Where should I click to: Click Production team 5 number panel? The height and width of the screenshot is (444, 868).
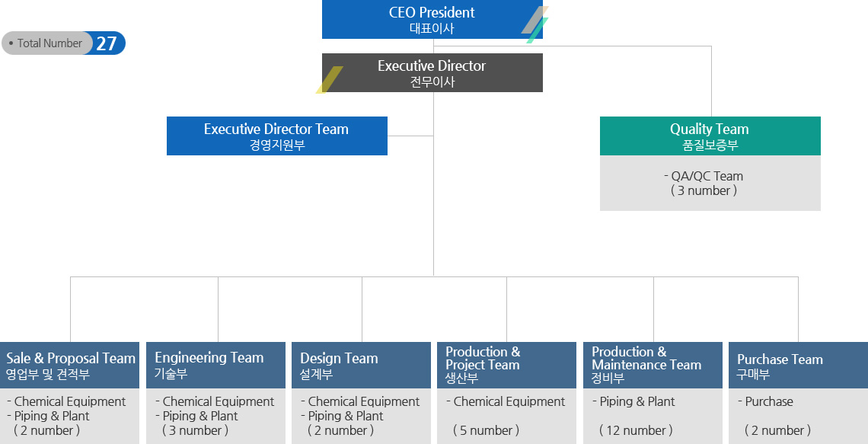(506, 416)
